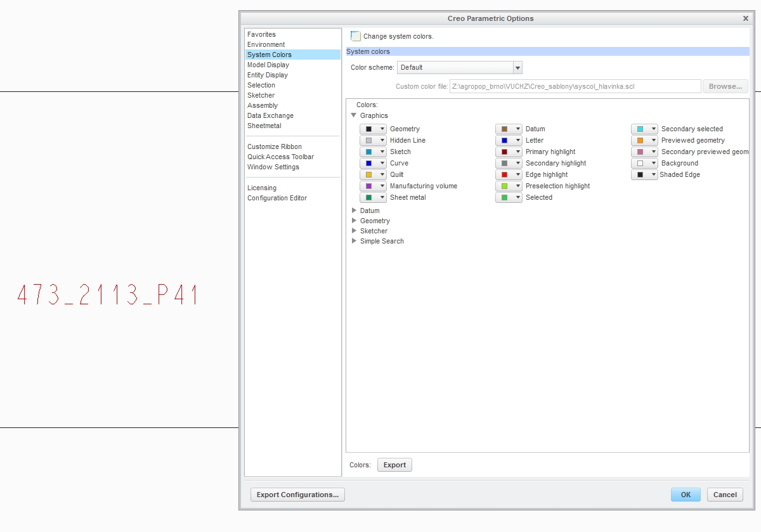Screen dimensions: 761x532
Task: Select Favorites in the options list
Action: point(293,34)
